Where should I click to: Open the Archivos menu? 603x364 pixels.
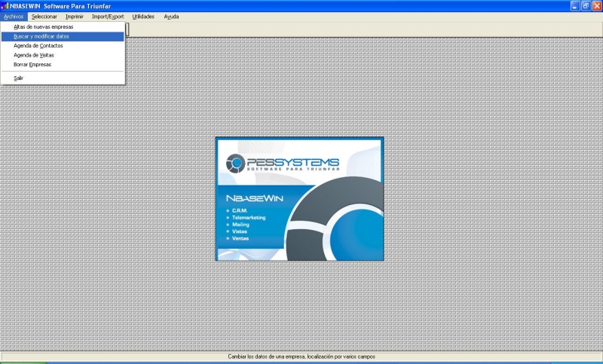point(14,17)
